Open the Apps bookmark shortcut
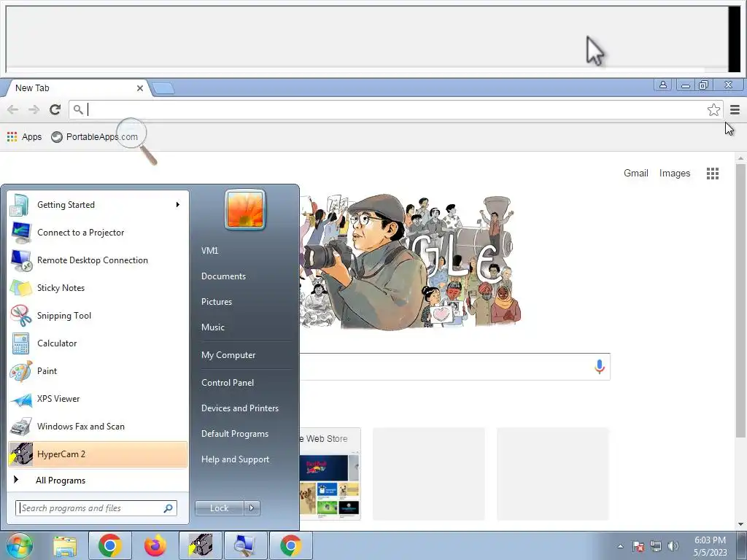The image size is (747, 560). coord(24,137)
